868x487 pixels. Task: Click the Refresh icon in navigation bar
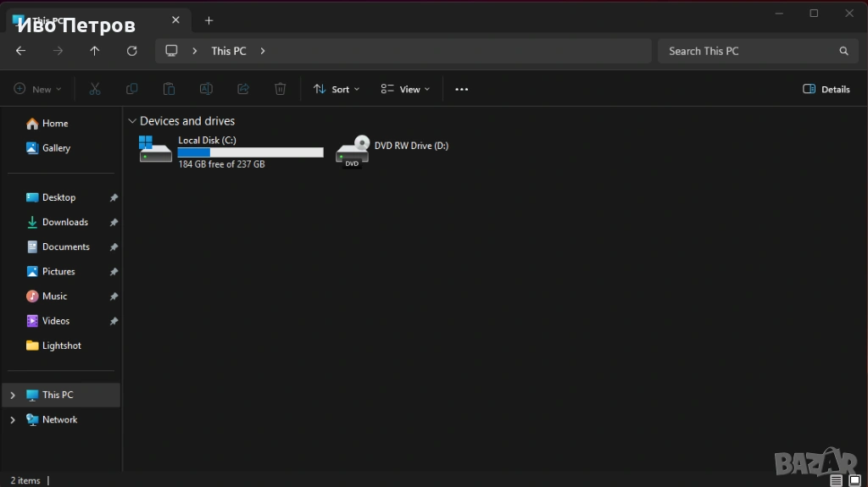[131, 51]
